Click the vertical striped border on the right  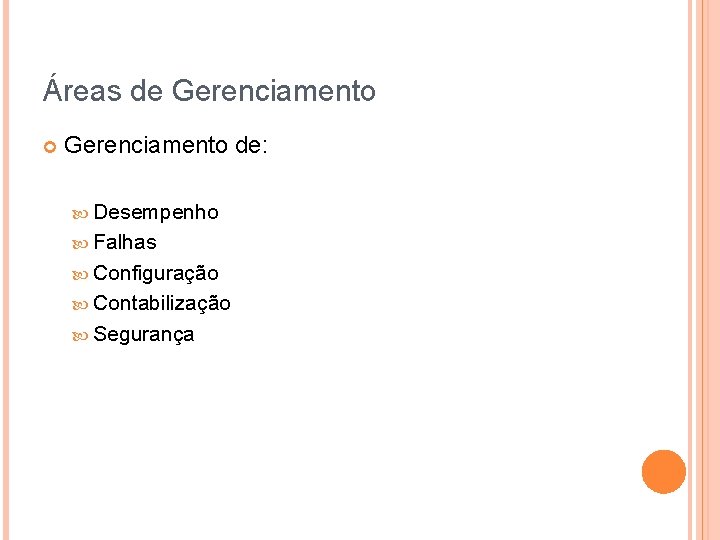click(704, 270)
